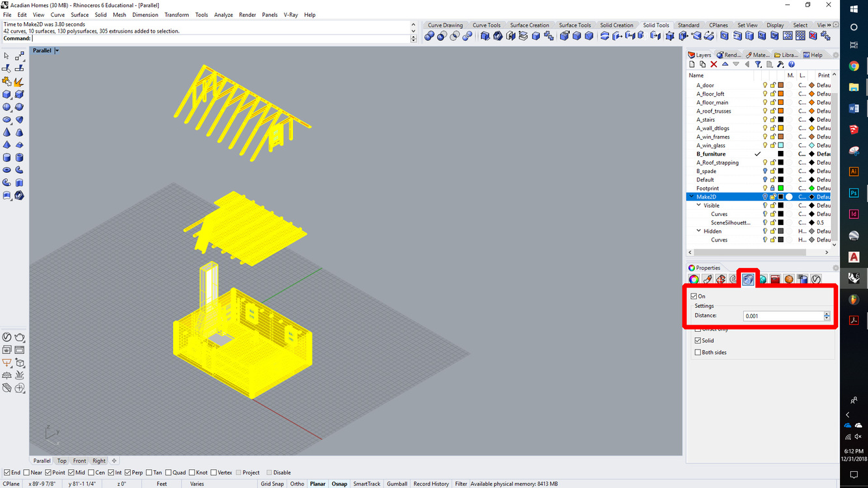Screen dimensions: 868x488
Task: Toggle visibility of the A_door layer lightbulb
Action: pyautogui.click(x=765, y=85)
